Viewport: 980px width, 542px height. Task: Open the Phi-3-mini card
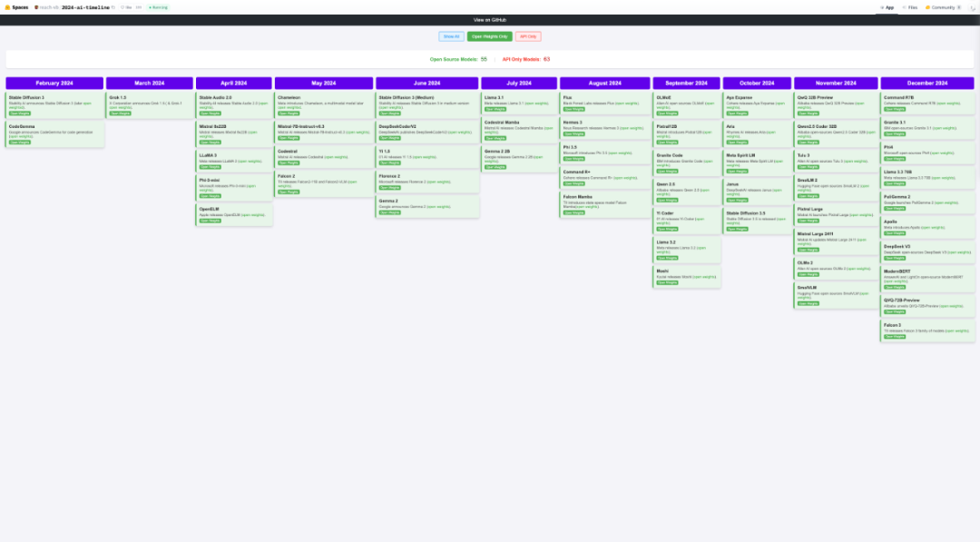pyautogui.click(x=234, y=188)
